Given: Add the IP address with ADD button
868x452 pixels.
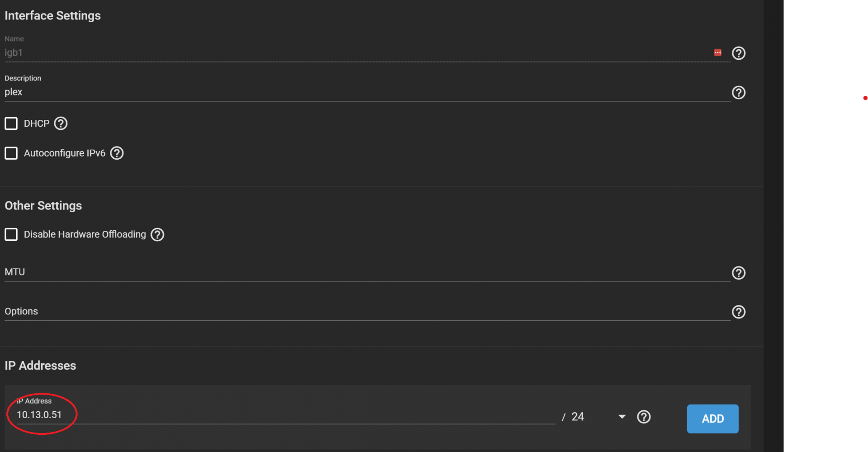Looking at the screenshot, I should tap(712, 419).
